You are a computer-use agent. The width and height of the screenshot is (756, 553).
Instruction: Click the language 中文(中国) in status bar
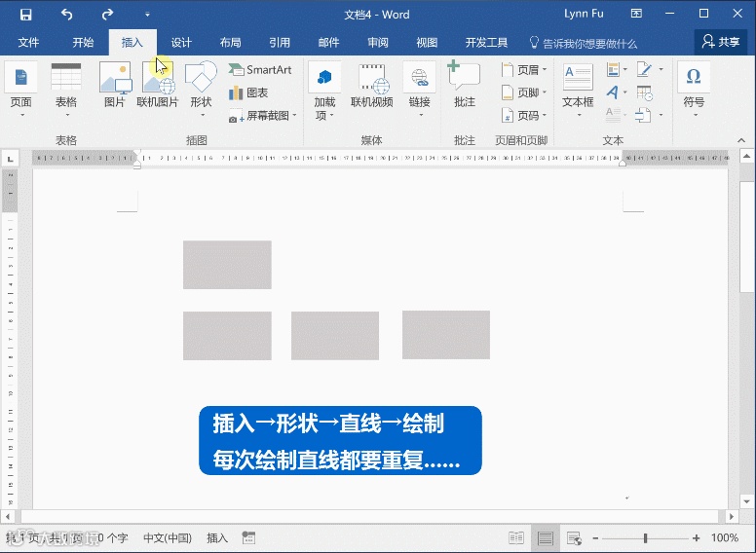168,538
